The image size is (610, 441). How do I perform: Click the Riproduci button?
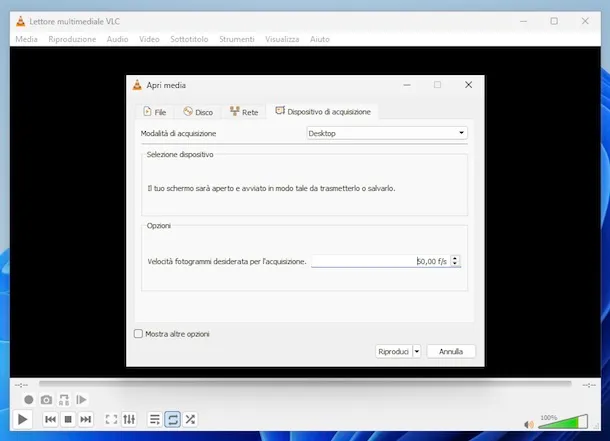393,352
